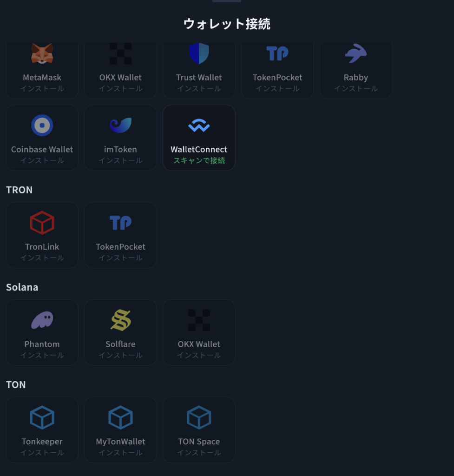Click the green スキャンで接続 text
This screenshot has height=476, width=454.
click(199, 160)
